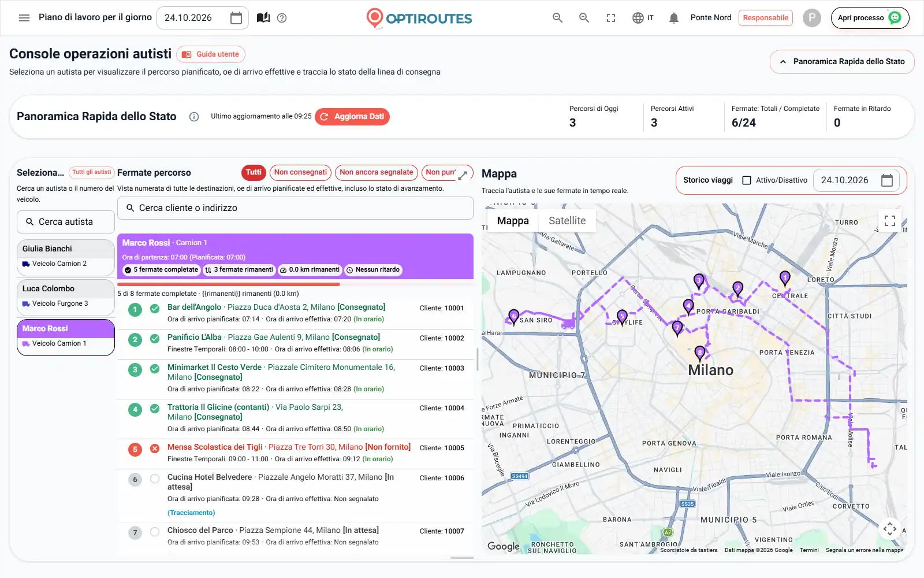Filter by Non consegnati
The image size is (924, 578).
coord(300,172)
